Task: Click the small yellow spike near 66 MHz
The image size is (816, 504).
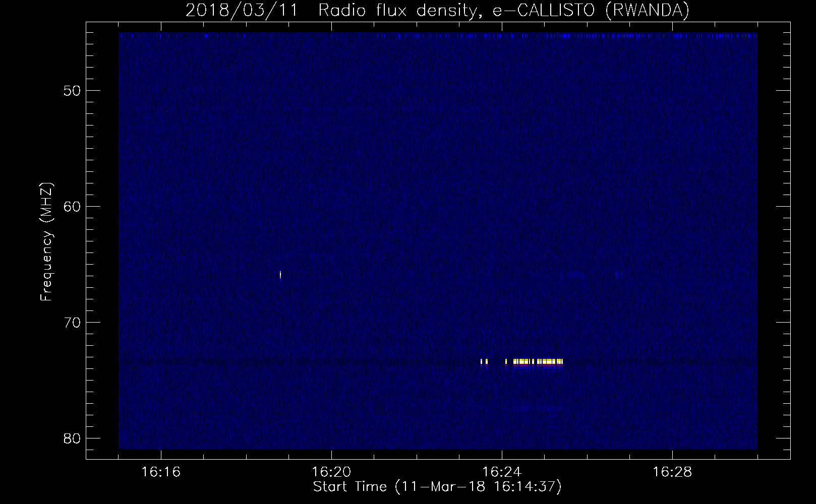Action: coord(280,275)
